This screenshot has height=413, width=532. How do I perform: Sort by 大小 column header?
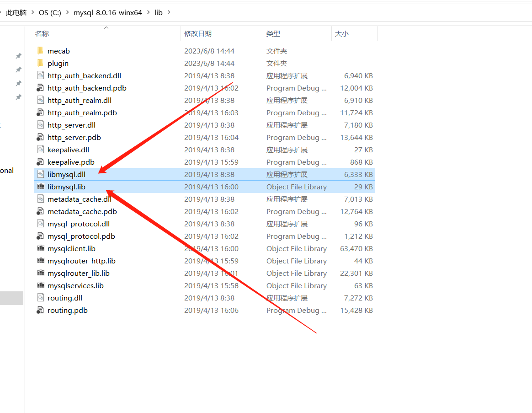coord(342,34)
